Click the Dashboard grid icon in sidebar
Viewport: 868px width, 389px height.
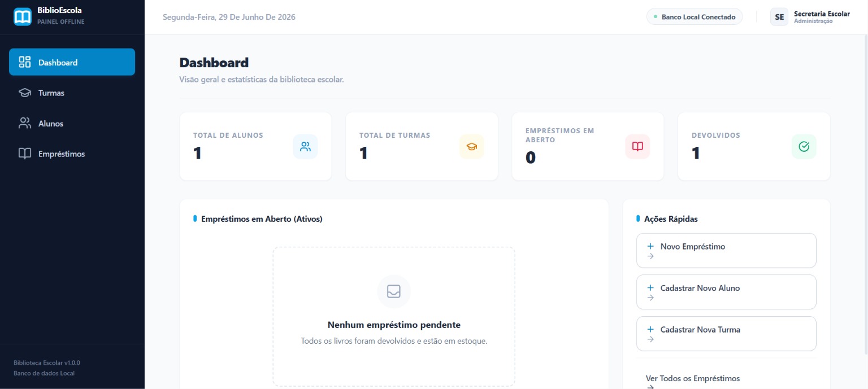coord(25,62)
